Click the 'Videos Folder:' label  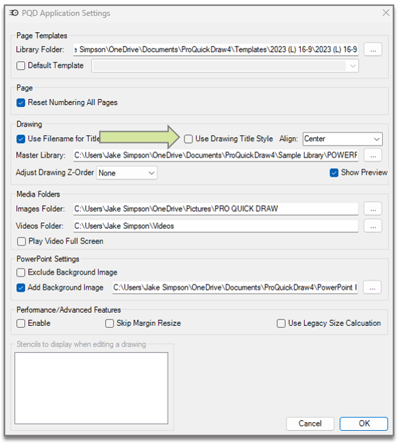39,226
